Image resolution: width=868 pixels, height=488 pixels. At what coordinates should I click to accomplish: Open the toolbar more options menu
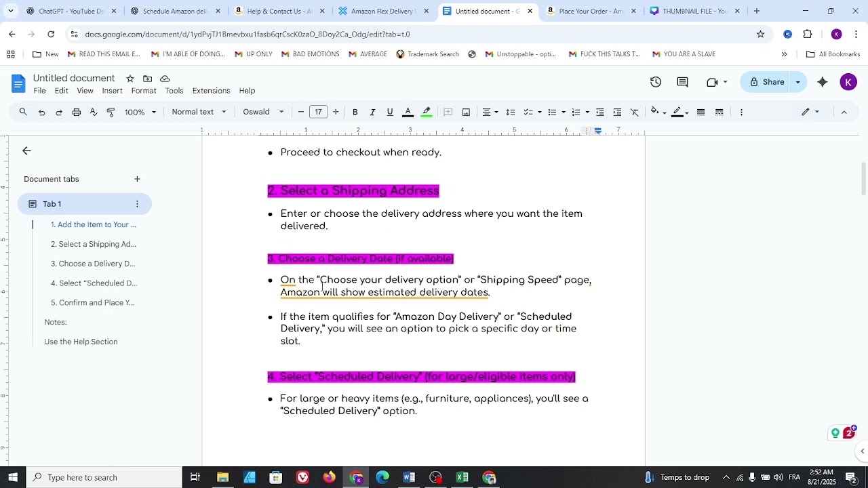point(741,112)
